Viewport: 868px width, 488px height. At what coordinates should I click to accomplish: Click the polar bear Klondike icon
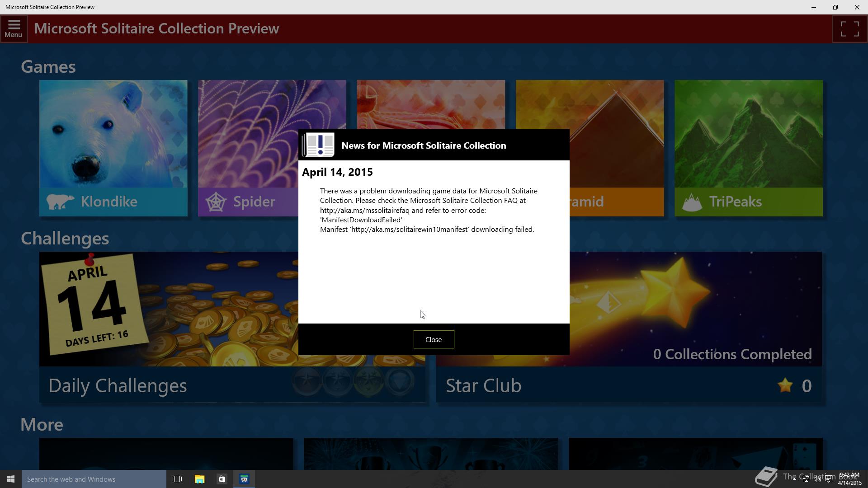[60, 202]
